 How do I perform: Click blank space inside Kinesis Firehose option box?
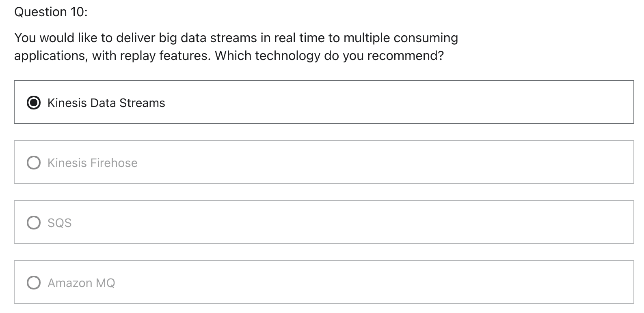coord(386,162)
